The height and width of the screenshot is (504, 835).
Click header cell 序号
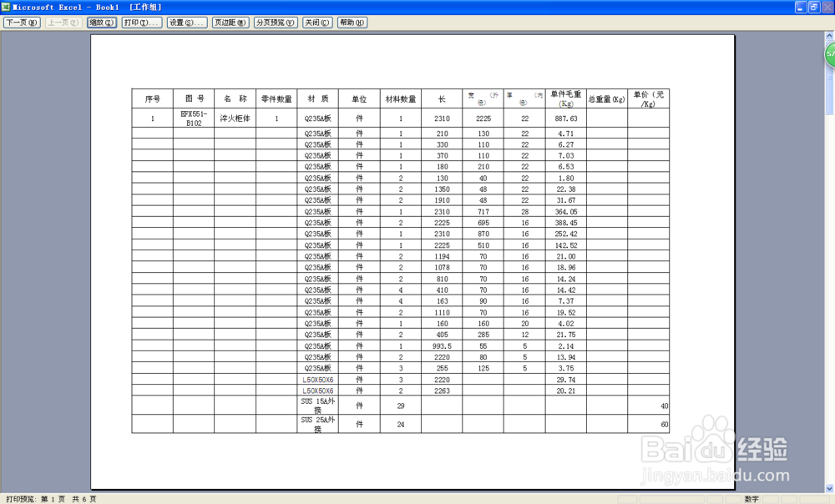152,99
